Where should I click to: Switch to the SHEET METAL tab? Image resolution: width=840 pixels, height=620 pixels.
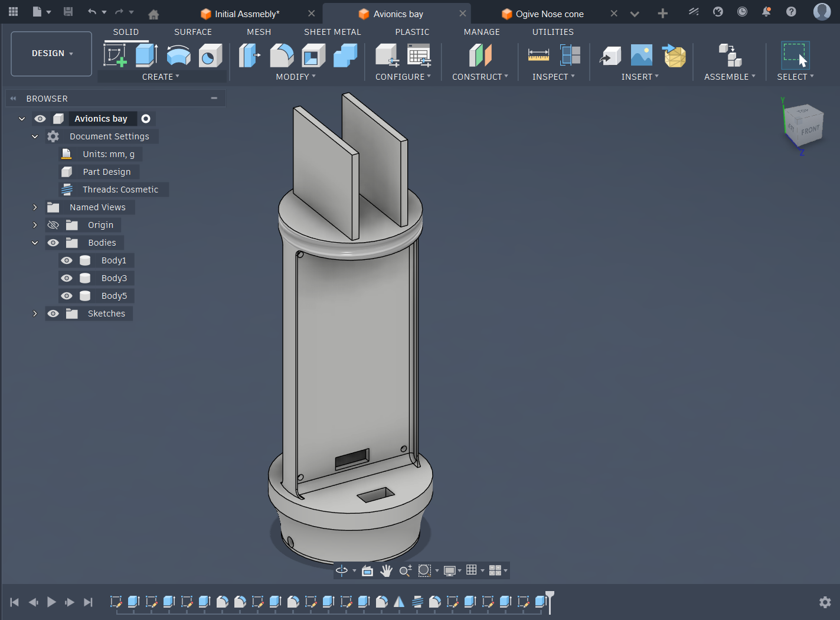tap(332, 32)
